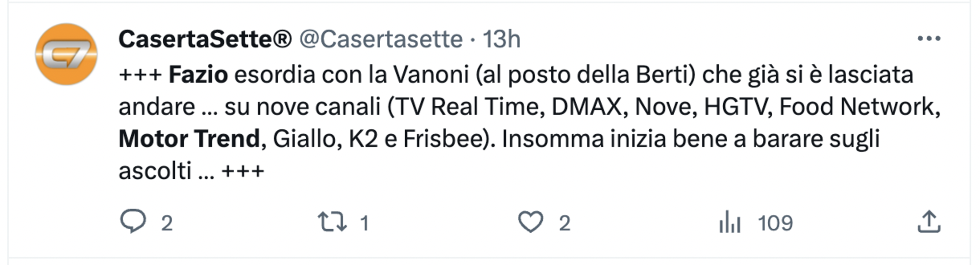Click the reply speech bubble icon

click(133, 221)
